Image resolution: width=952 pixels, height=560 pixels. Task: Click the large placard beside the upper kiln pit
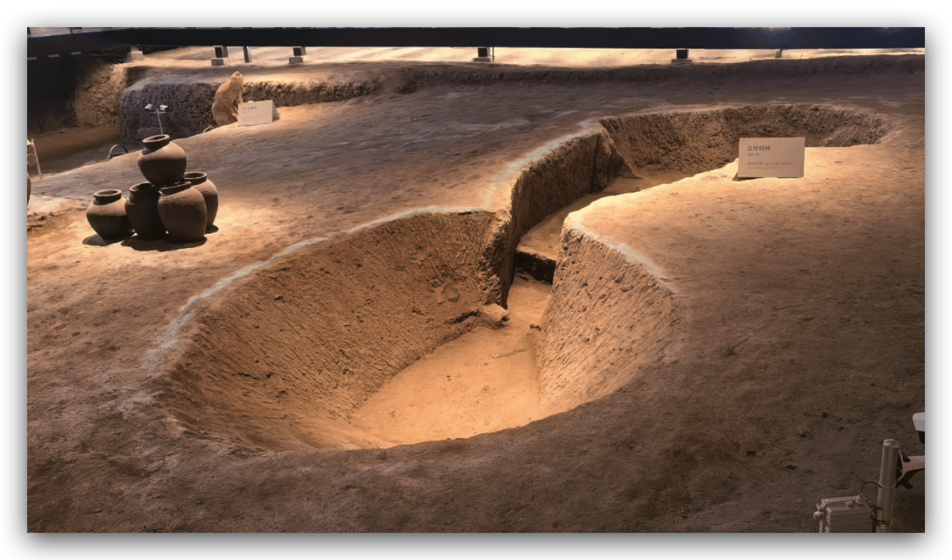click(770, 157)
